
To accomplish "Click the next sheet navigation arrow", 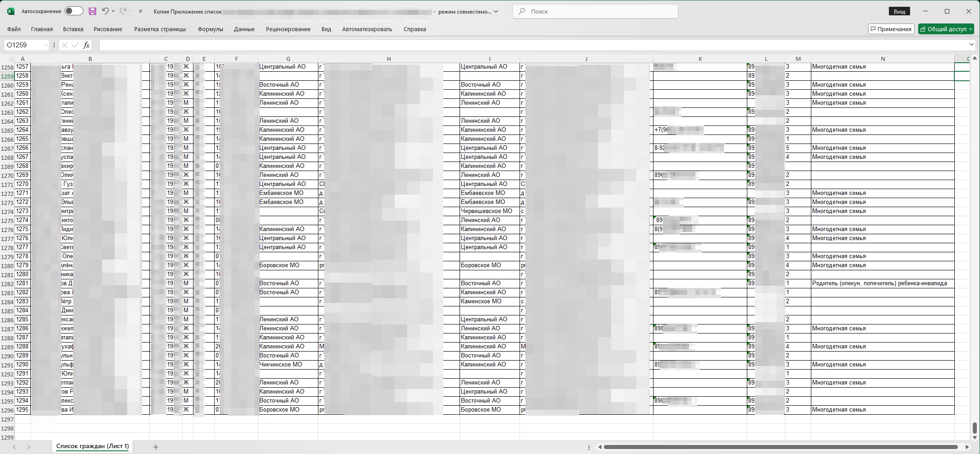I will (x=29, y=447).
